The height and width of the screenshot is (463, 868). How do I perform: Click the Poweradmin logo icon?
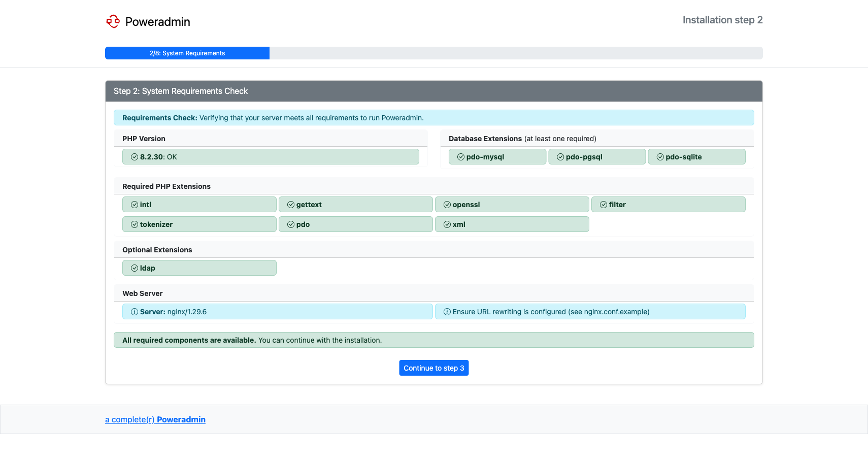[x=113, y=21]
